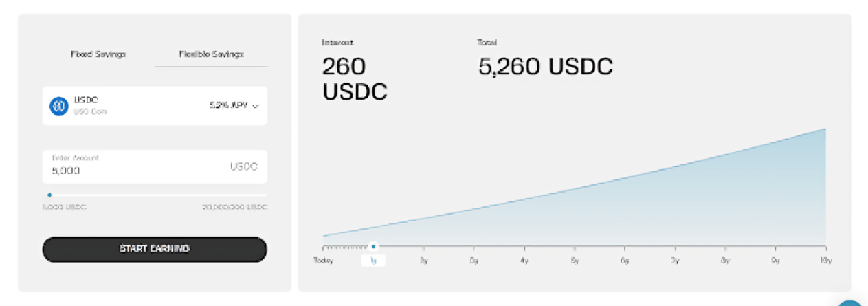This screenshot has width=868, height=306.
Task: Open the 5.2% APY dropdown
Action: [234, 106]
